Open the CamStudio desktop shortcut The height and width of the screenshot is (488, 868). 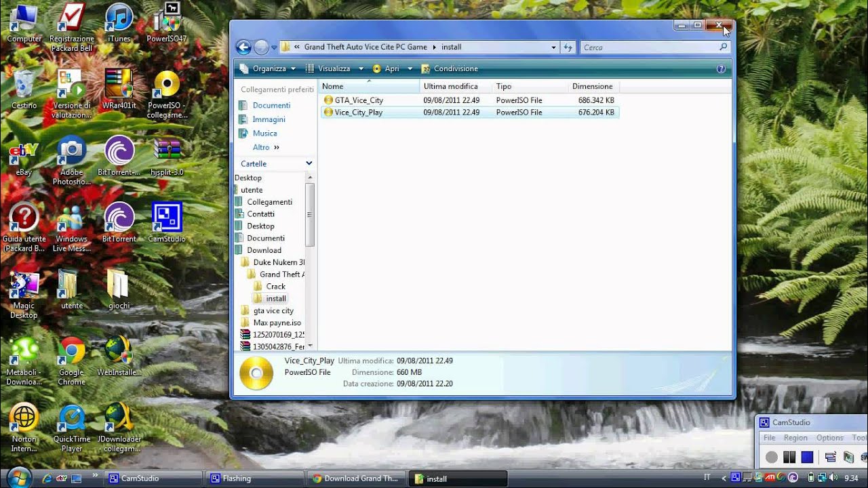click(167, 222)
